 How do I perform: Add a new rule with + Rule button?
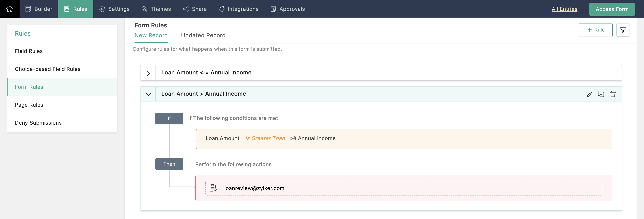(595, 30)
